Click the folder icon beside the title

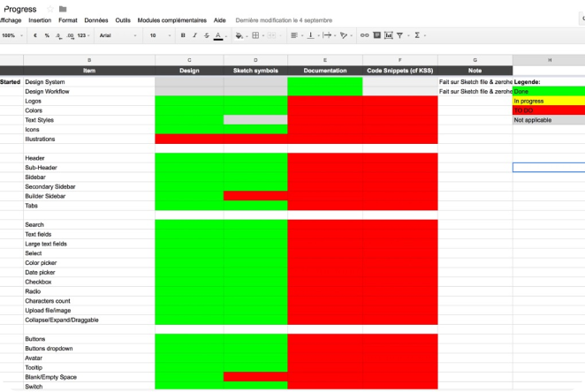[x=63, y=9]
